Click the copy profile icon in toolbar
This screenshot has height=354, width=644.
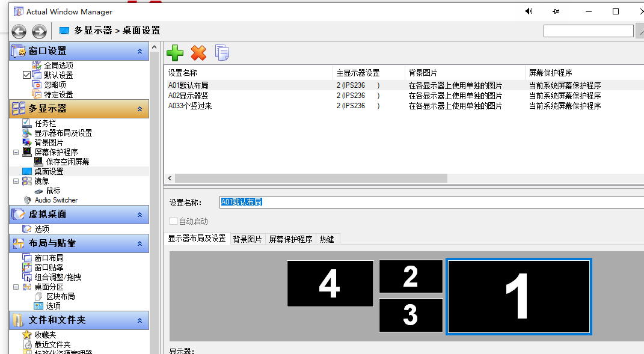pos(222,53)
